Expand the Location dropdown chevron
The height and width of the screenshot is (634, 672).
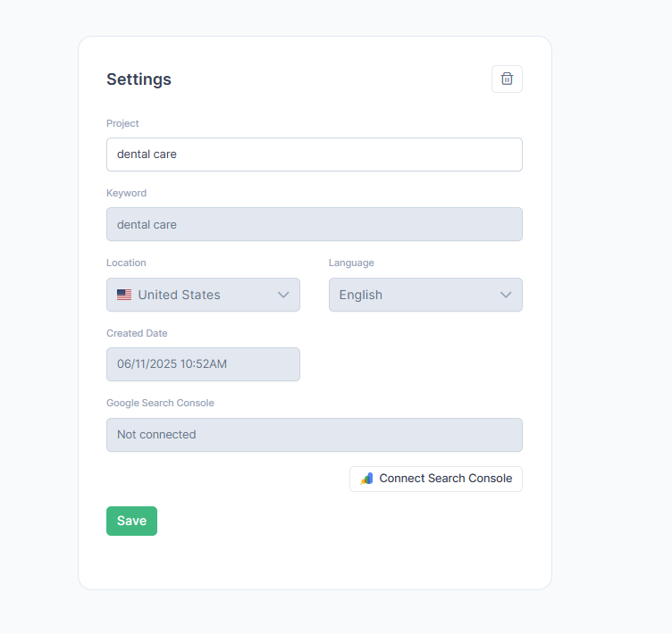coord(283,295)
